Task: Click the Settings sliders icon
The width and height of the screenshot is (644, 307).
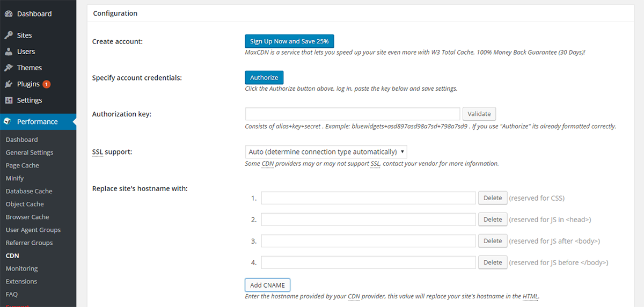Action: click(x=8, y=100)
